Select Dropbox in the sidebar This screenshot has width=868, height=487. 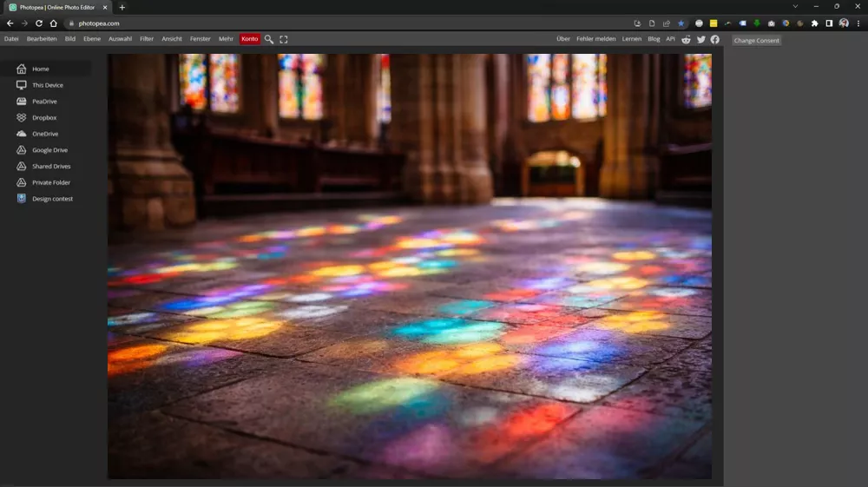(x=44, y=117)
